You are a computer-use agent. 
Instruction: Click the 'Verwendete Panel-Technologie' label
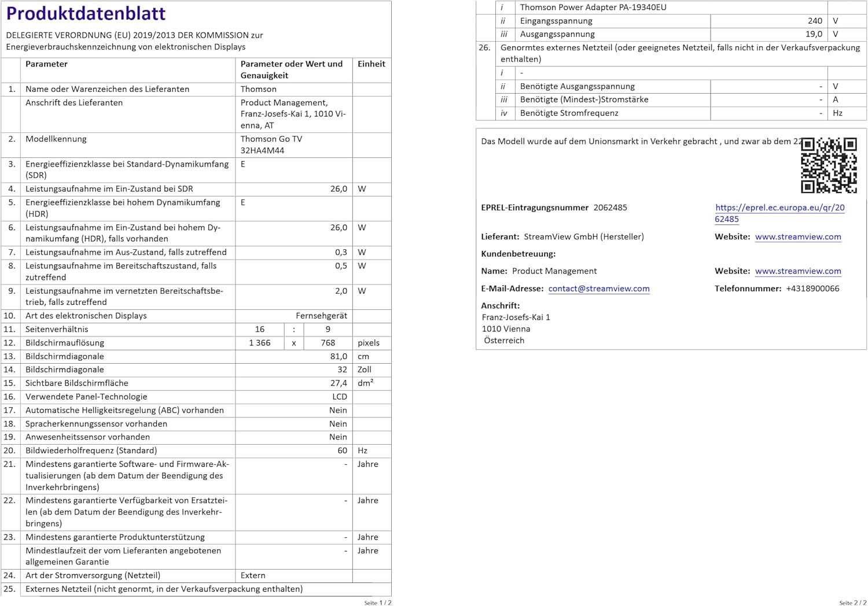[86, 397]
